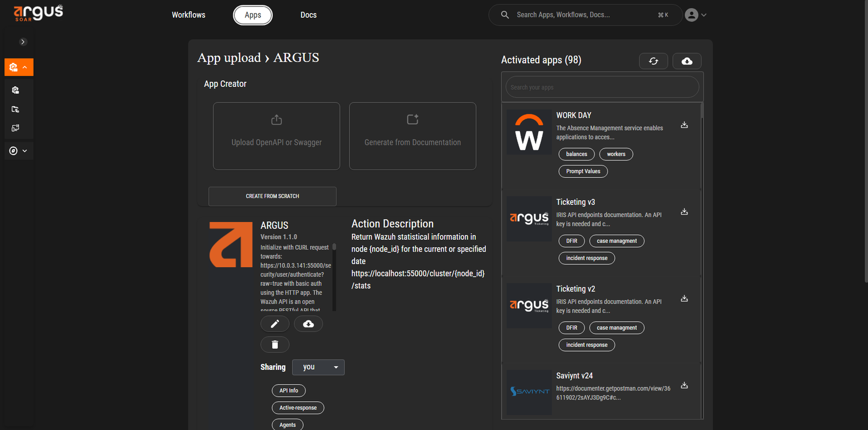Screen dimensions: 868x430
Task: Click the refresh icon next to Activated apps
Action: pyautogui.click(x=653, y=61)
